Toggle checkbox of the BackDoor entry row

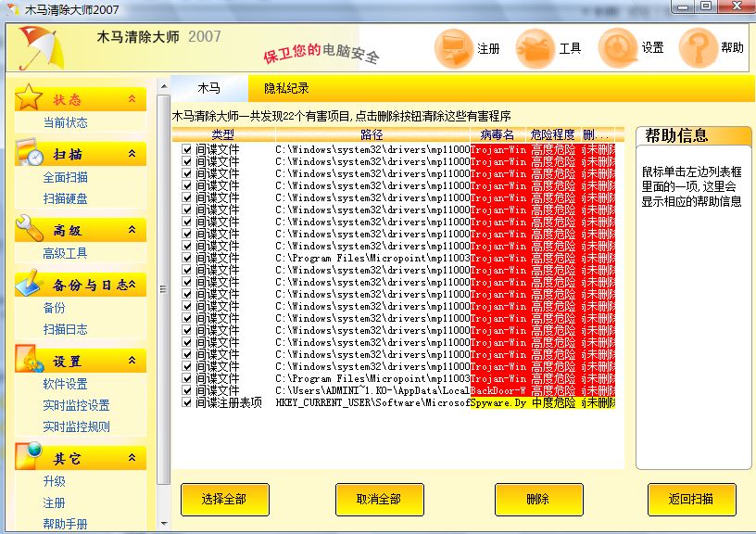click(x=187, y=391)
